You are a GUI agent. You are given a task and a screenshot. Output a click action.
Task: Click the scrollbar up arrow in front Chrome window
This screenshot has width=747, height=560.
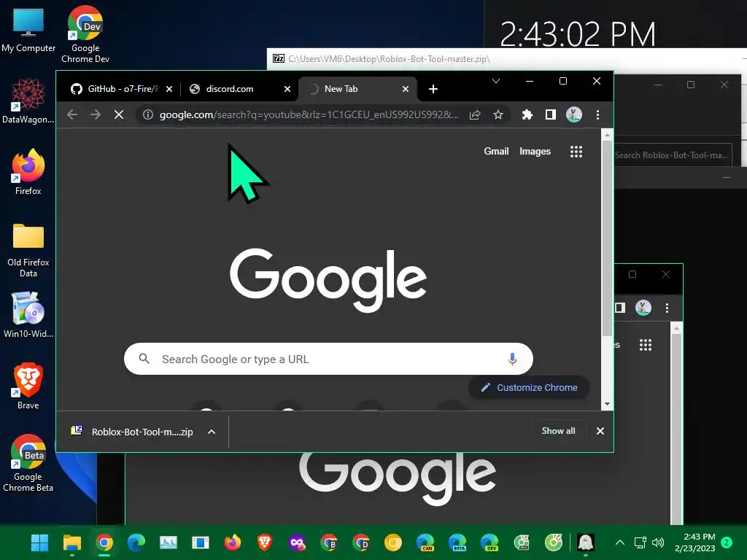click(607, 135)
